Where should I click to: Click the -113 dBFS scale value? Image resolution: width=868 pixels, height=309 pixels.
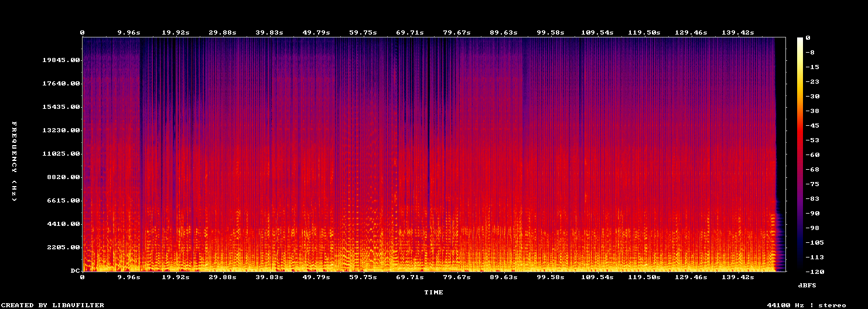815,257
